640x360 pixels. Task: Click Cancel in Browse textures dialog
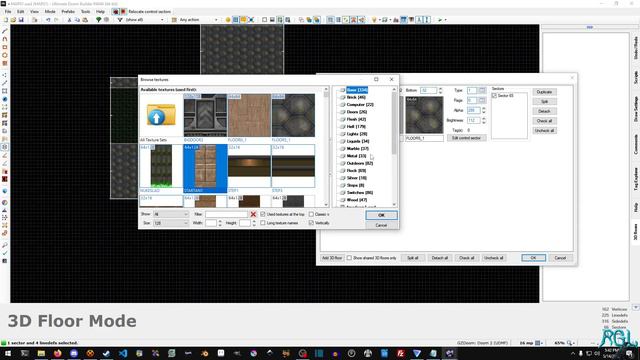pos(381,225)
